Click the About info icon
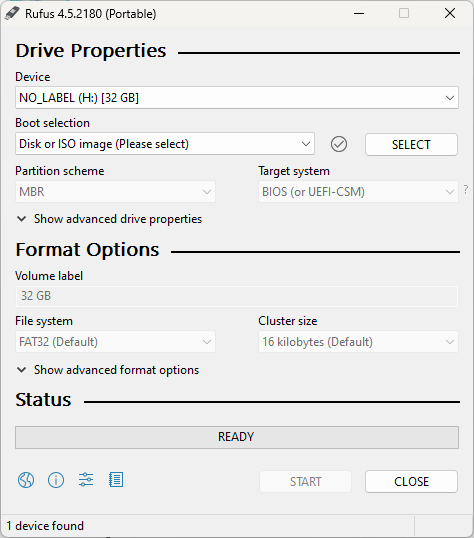This screenshot has width=474, height=538. pos(56,480)
